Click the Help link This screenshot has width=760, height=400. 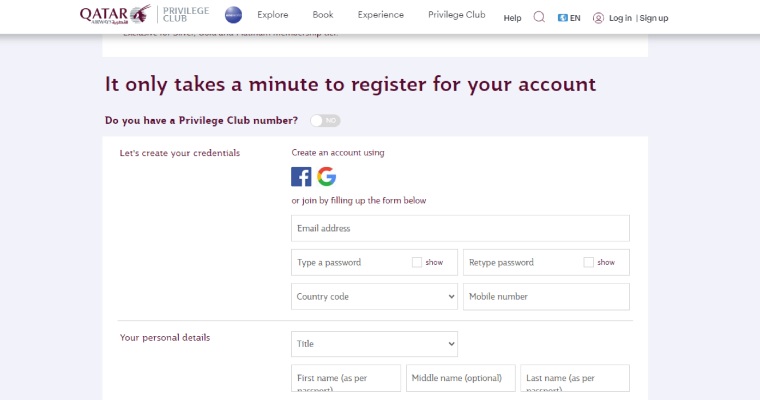(512, 18)
